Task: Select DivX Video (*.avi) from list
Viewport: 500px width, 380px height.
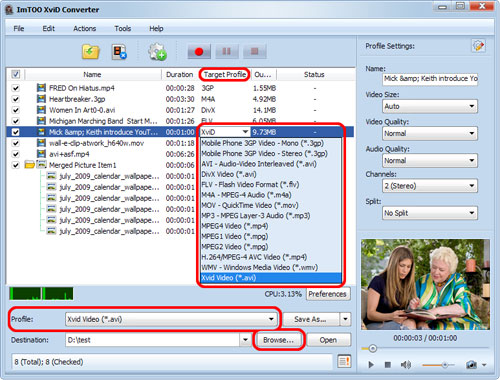Action: (x=271, y=174)
